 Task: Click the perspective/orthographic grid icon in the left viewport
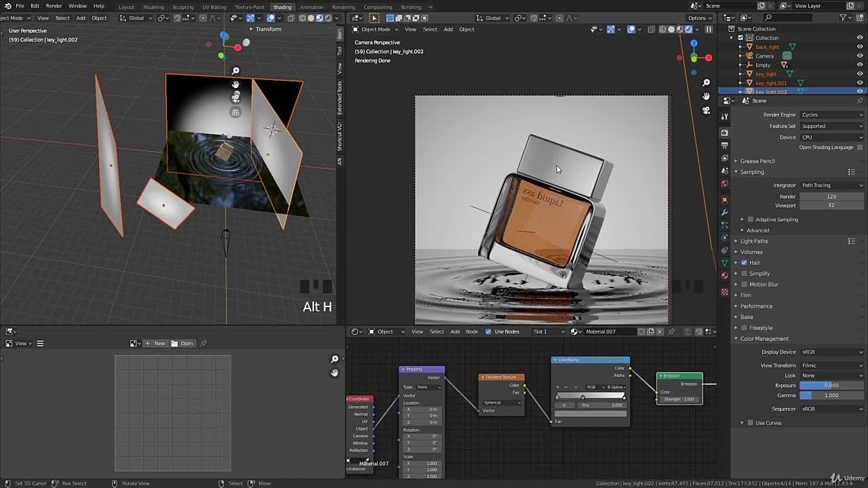pos(235,112)
